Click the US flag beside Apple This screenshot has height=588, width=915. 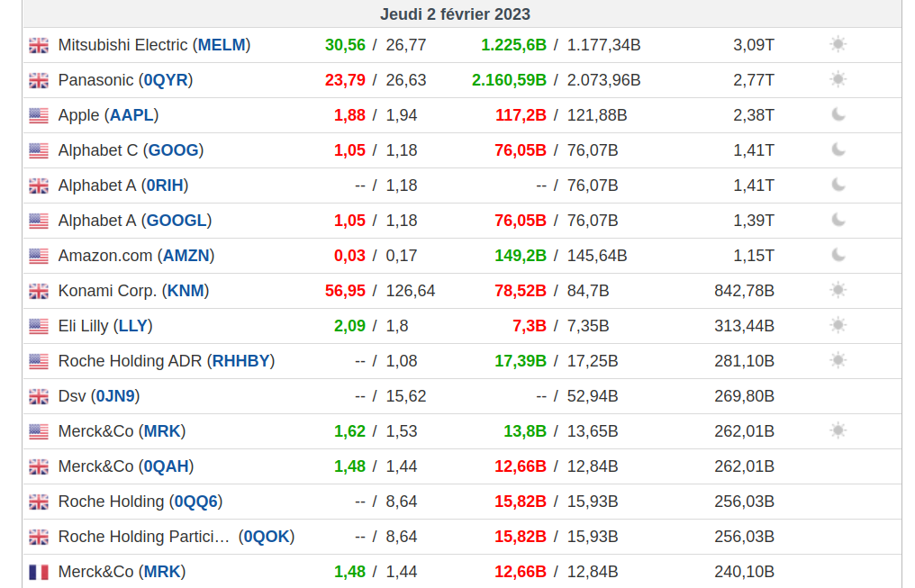pyautogui.click(x=39, y=115)
